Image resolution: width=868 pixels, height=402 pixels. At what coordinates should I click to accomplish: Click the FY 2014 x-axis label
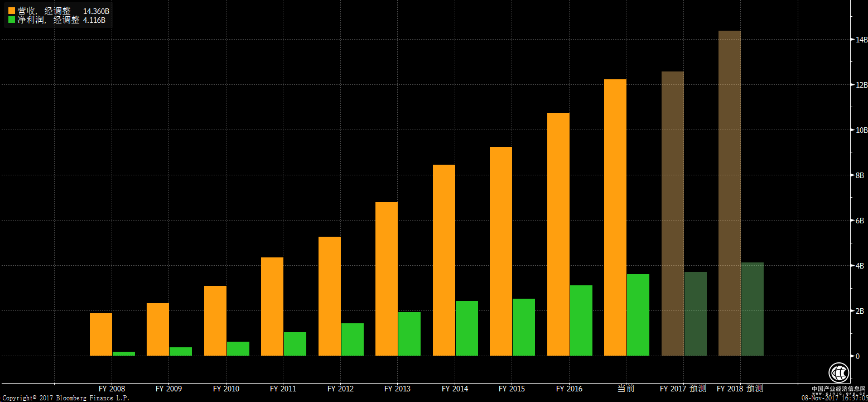[455, 389]
